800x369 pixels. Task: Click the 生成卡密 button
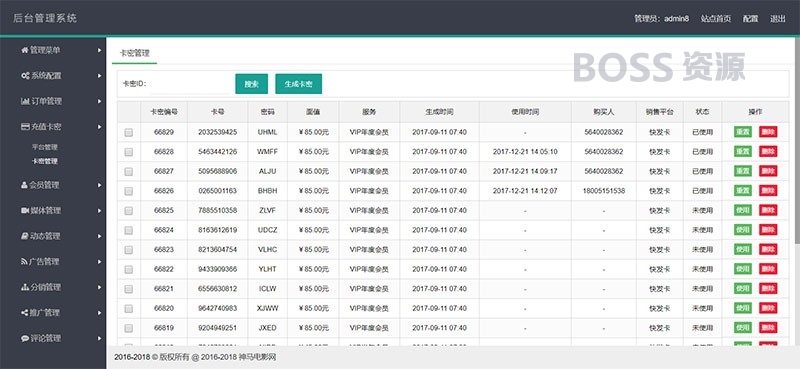298,84
